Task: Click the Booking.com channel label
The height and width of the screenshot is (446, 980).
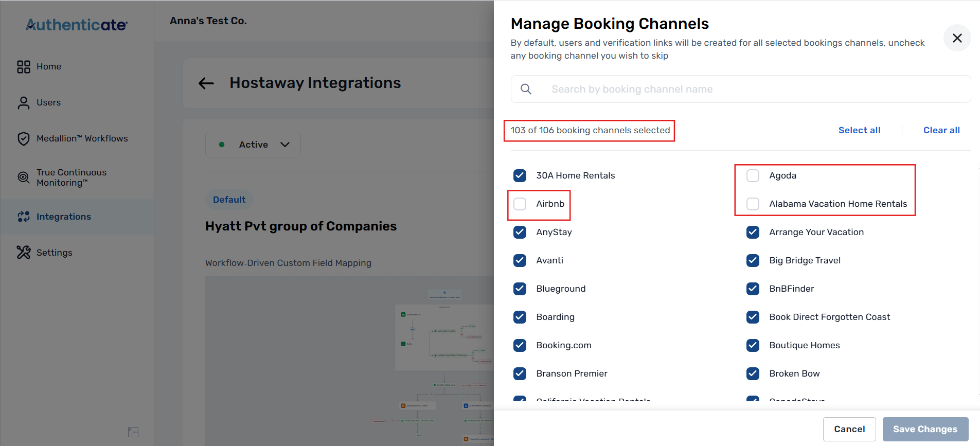Action: tap(564, 345)
